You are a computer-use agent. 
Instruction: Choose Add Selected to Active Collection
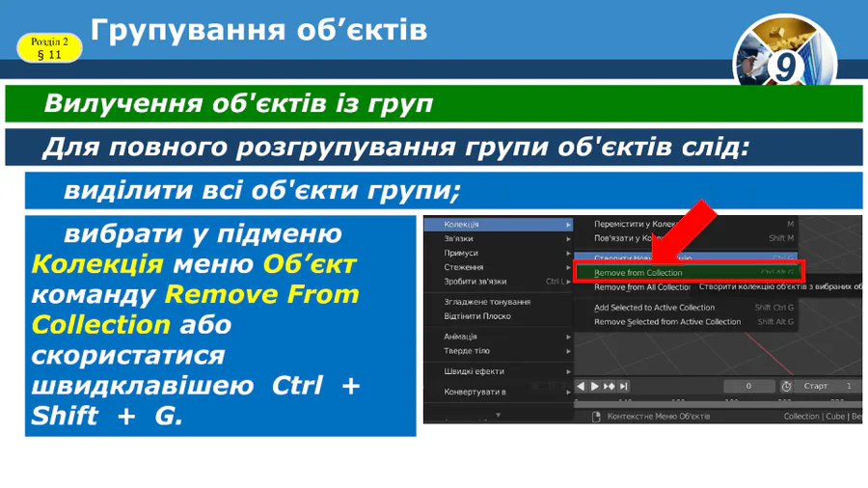[x=654, y=308]
